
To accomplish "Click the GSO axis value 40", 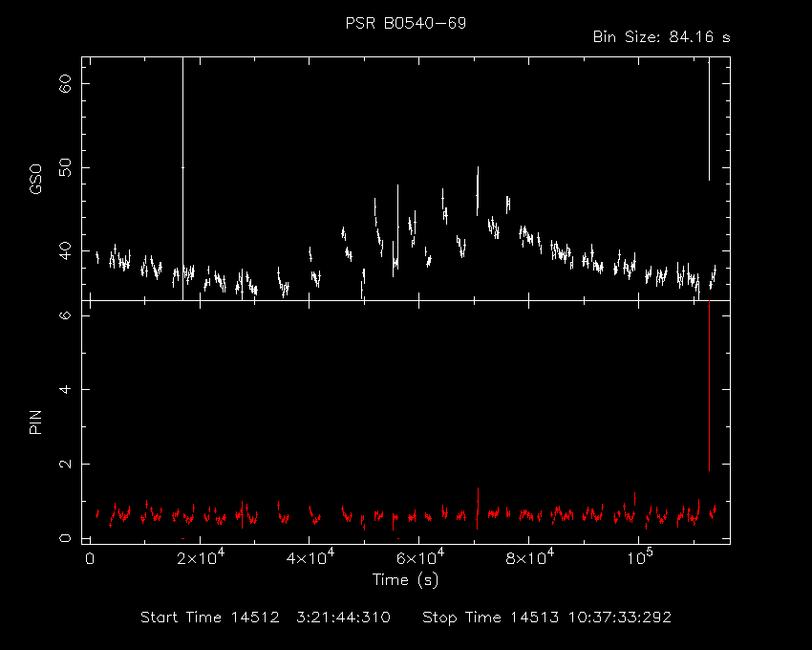I will pos(65,250).
